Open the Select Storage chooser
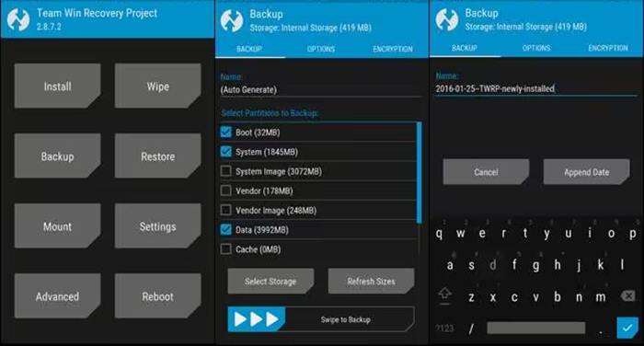Viewport: 644px width, 346px height. click(270, 281)
